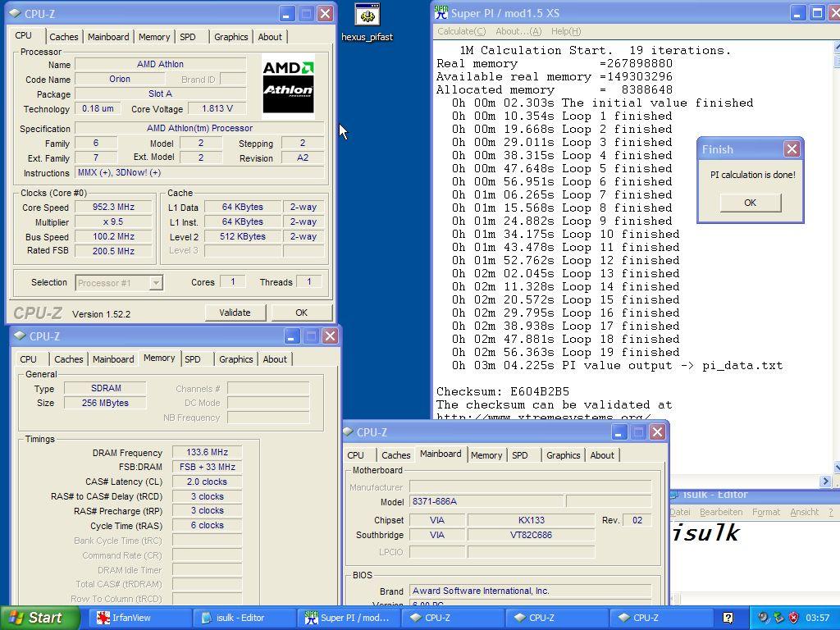
Task: Open the IrfanView taskbar item
Action: pos(139,618)
